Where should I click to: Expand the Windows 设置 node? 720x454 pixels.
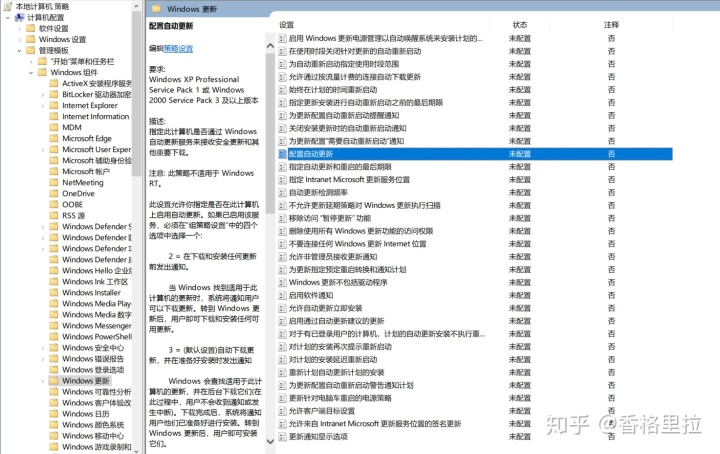click(x=19, y=39)
